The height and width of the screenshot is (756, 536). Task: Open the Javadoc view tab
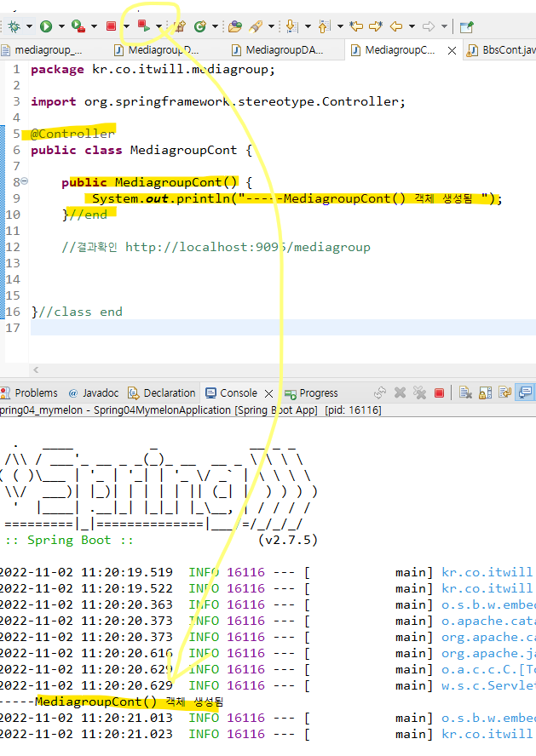(94, 393)
